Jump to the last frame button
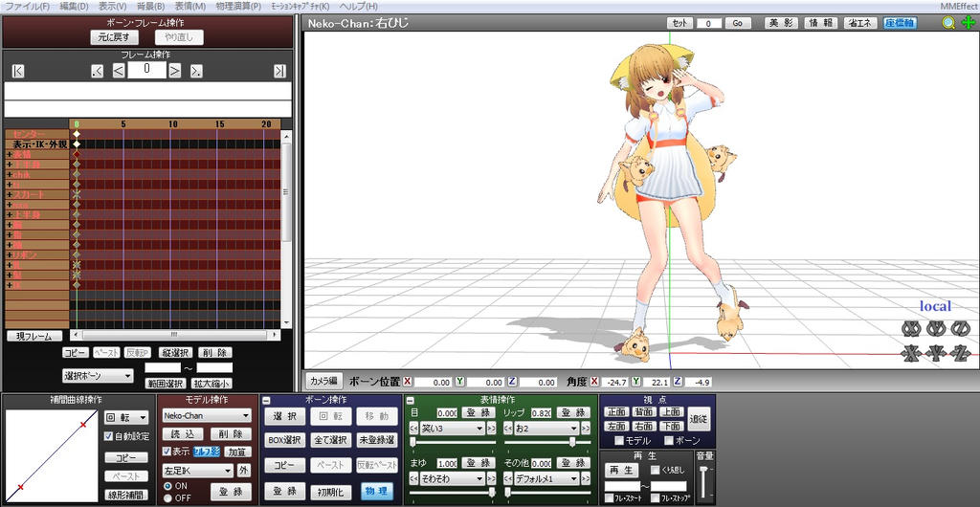 279,71
